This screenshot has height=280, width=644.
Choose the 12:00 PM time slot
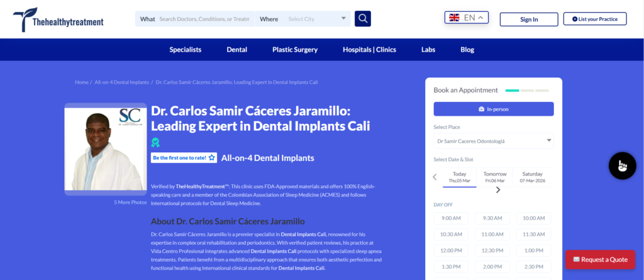[x=451, y=250]
